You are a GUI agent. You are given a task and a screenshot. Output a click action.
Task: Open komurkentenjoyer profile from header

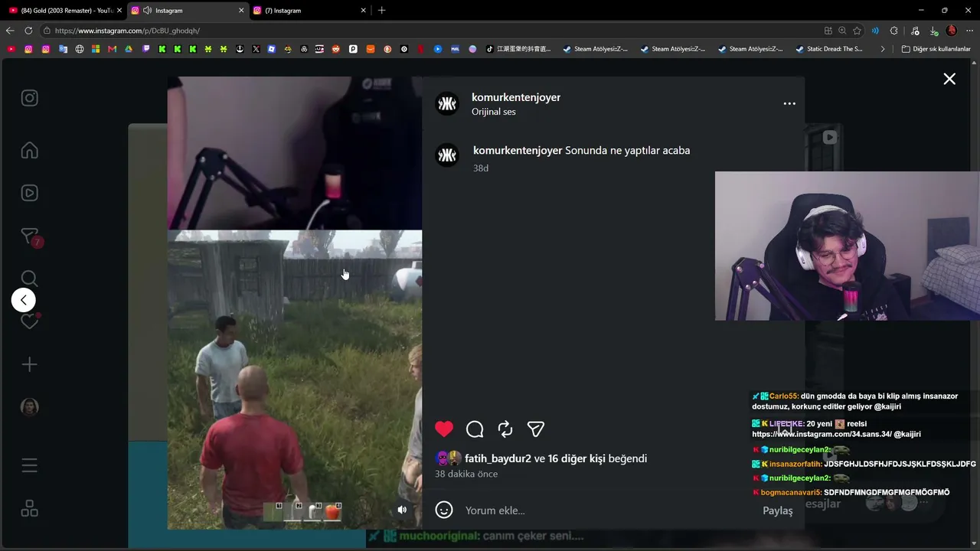point(516,97)
